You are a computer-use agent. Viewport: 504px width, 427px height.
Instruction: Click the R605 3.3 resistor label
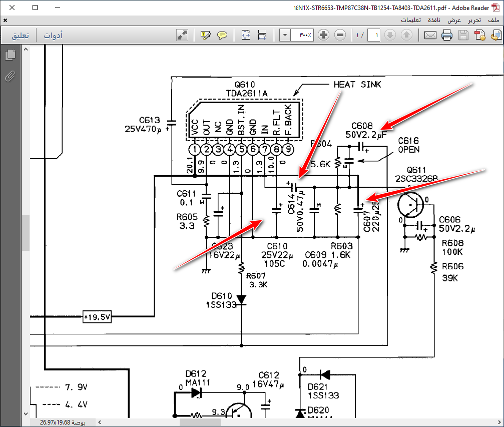point(187,222)
